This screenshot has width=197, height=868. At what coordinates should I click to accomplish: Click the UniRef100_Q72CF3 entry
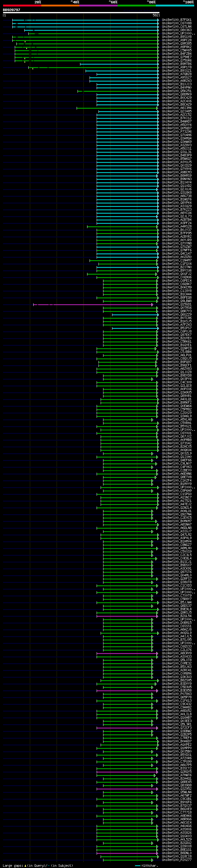tap(176, 728)
